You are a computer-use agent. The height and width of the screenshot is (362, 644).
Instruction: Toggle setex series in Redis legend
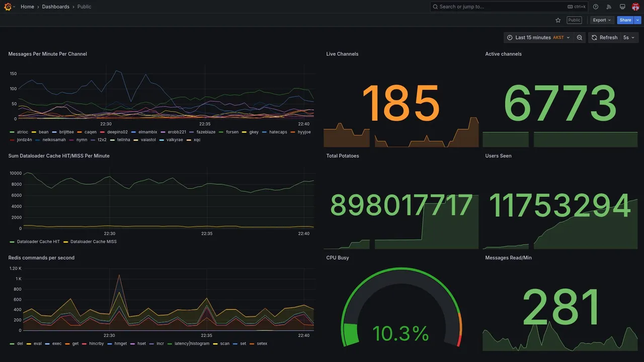(x=262, y=344)
